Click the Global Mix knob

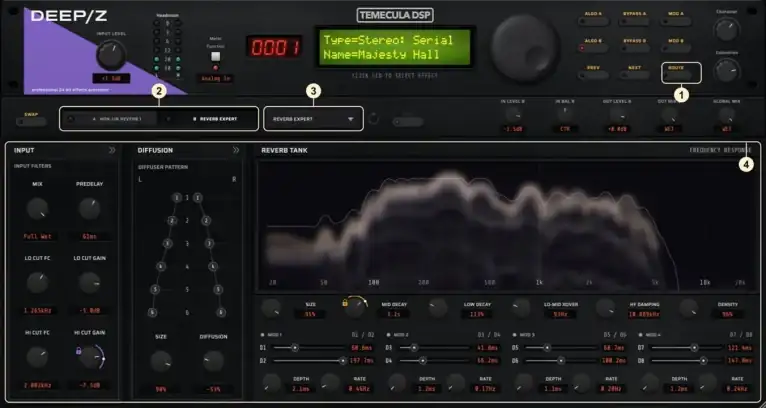point(726,115)
